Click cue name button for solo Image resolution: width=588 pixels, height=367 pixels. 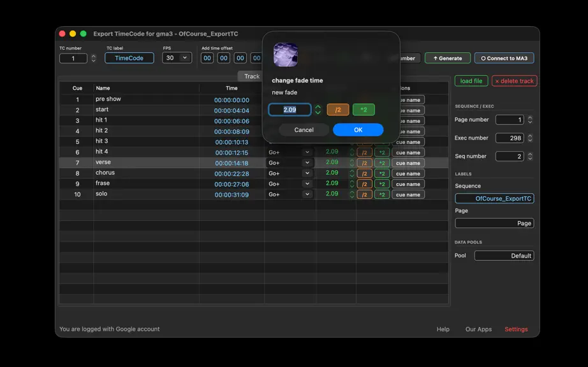point(408,194)
